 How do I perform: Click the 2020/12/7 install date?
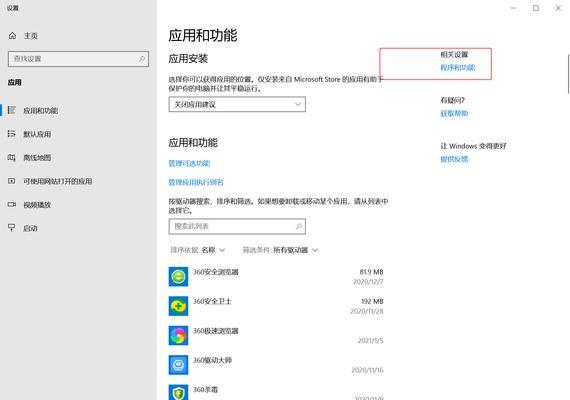point(368,282)
